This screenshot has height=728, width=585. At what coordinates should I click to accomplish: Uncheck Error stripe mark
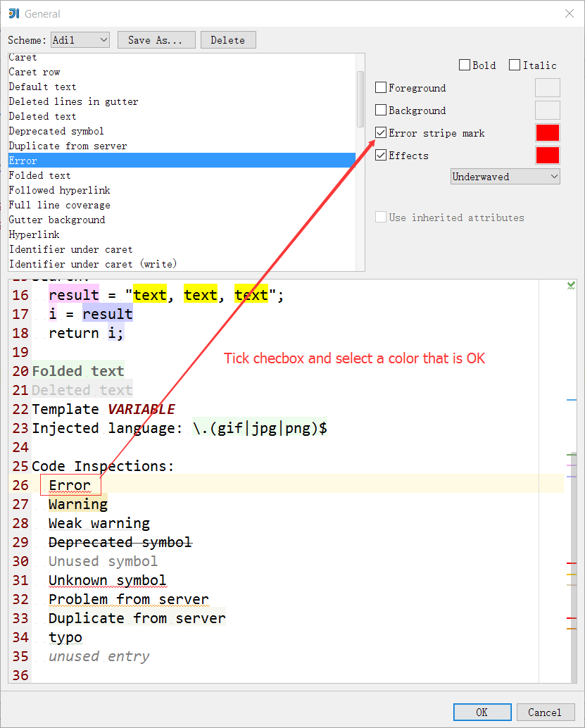381,132
